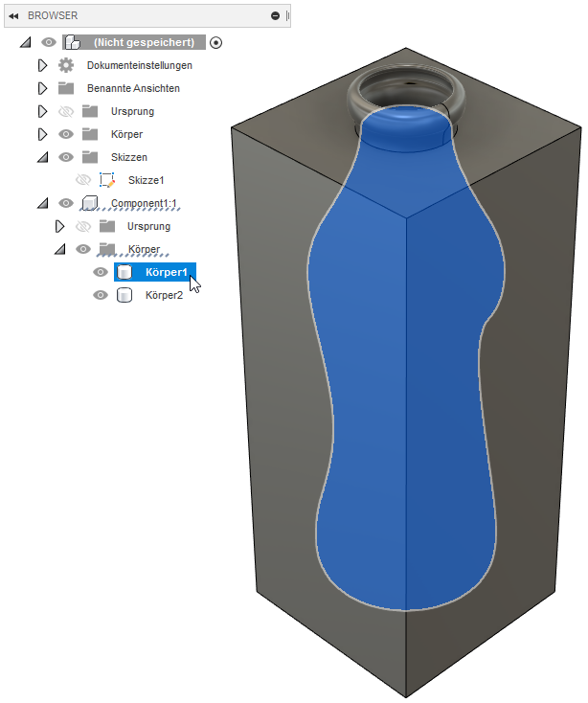Click the Körper1 body cylinder icon

click(x=124, y=272)
